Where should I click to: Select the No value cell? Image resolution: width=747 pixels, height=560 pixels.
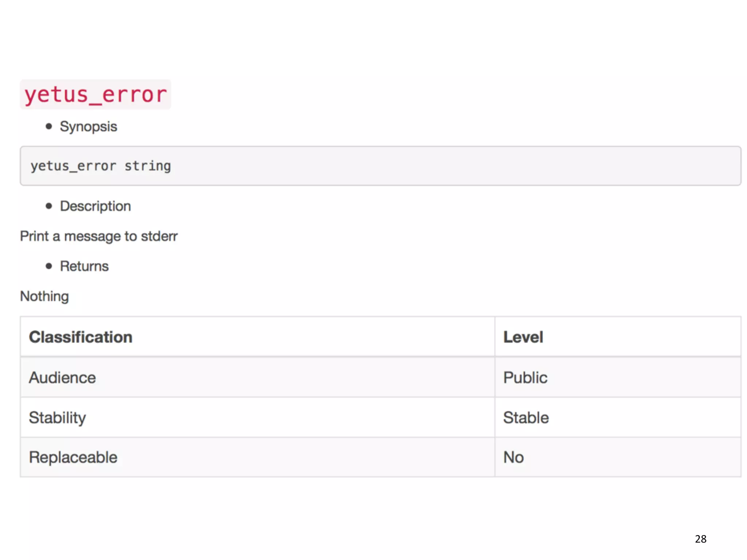514,457
